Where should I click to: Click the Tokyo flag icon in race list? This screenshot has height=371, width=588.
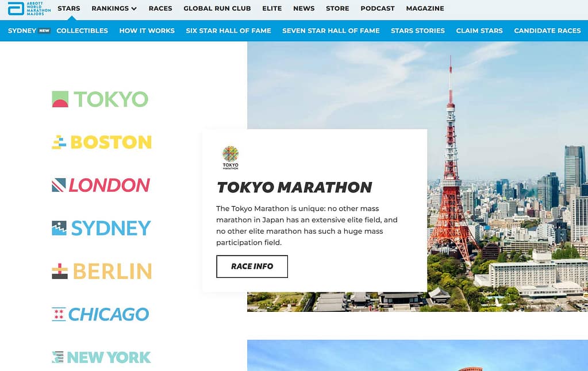60,99
